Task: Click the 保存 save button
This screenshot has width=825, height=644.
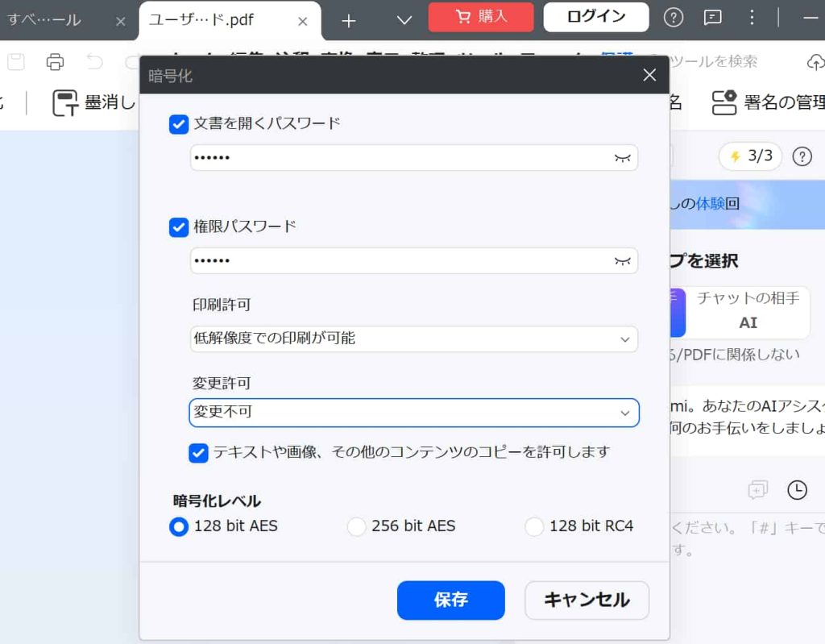Action: click(x=450, y=600)
